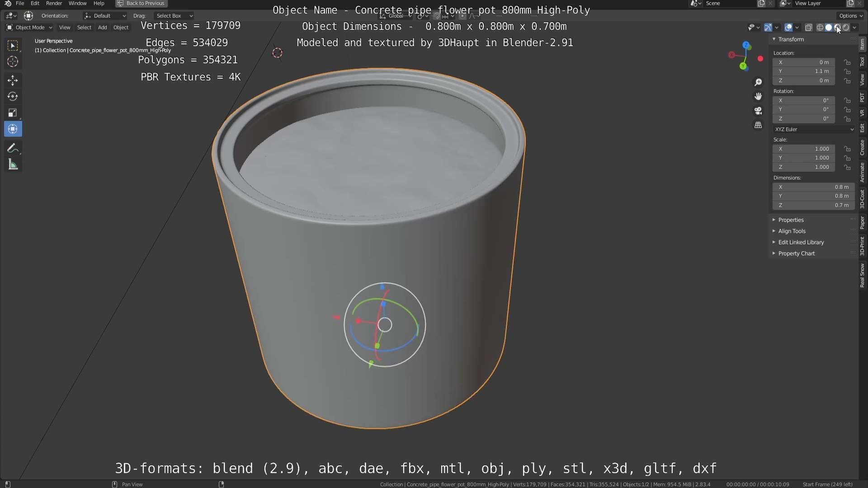Open the Render menu
868x488 pixels.
[x=54, y=3]
